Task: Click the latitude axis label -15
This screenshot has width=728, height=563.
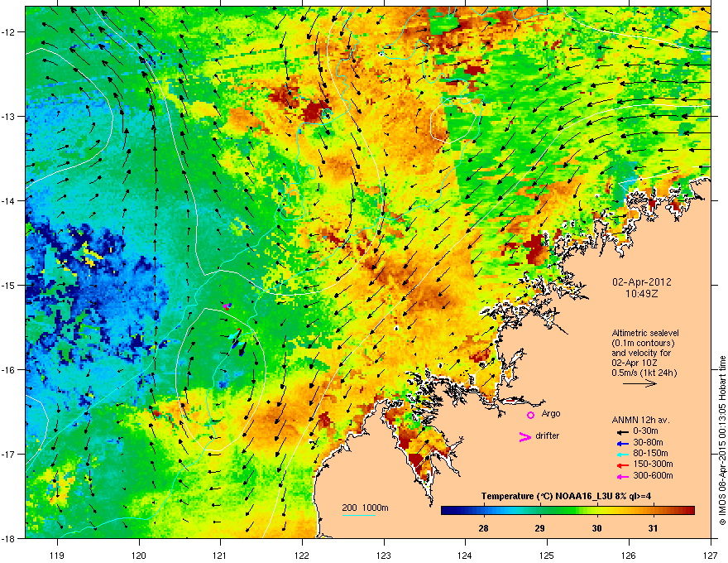Action: click(x=8, y=285)
